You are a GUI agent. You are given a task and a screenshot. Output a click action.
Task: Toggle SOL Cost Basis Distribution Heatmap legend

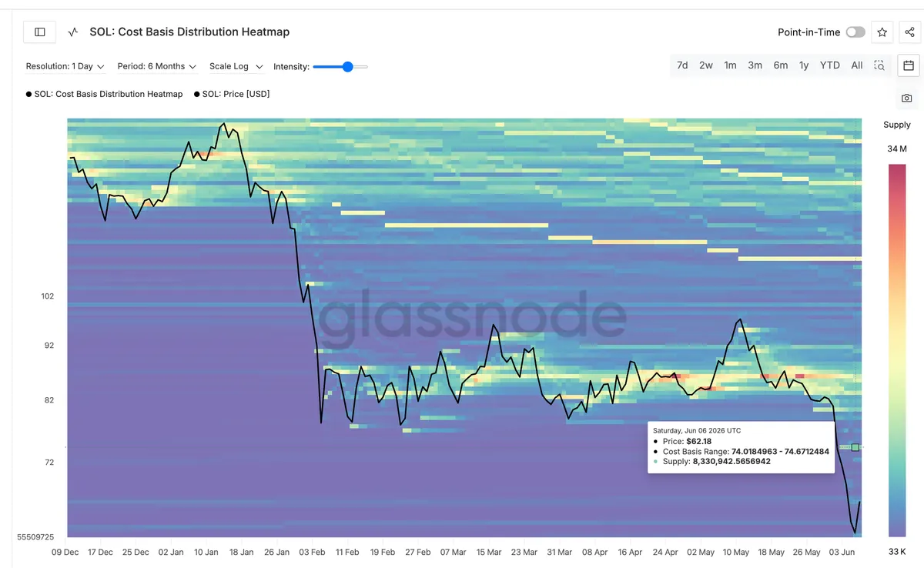point(104,94)
